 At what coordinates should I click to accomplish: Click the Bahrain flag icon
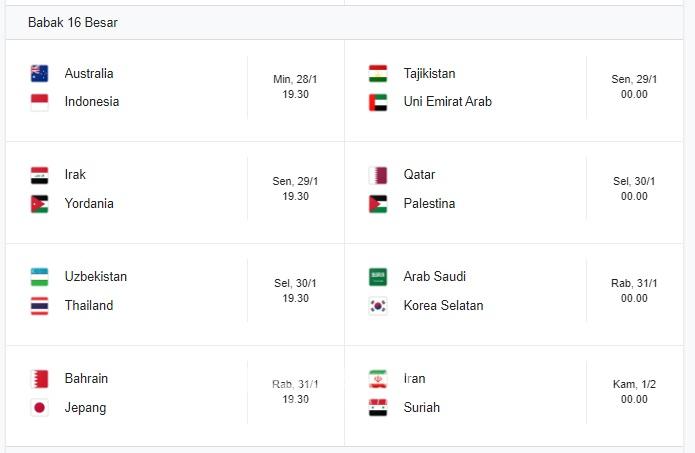pos(39,379)
